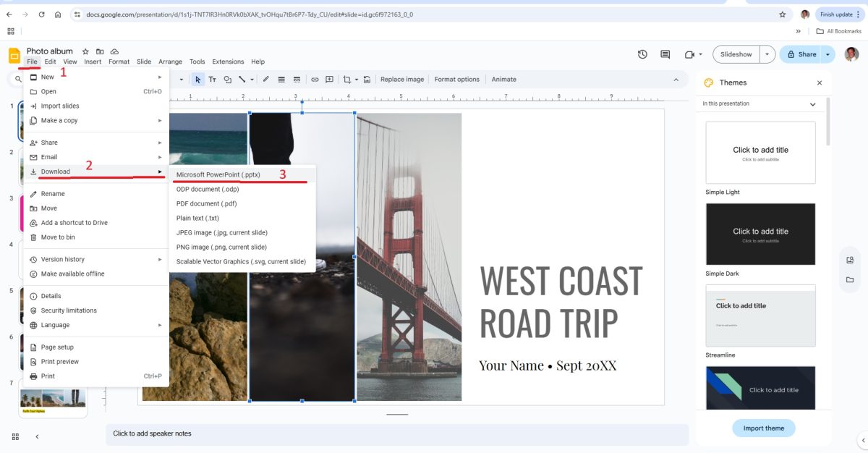Open the Extensions menu
Image resolution: width=868 pixels, height=453 pixels.
coord(228,62)
